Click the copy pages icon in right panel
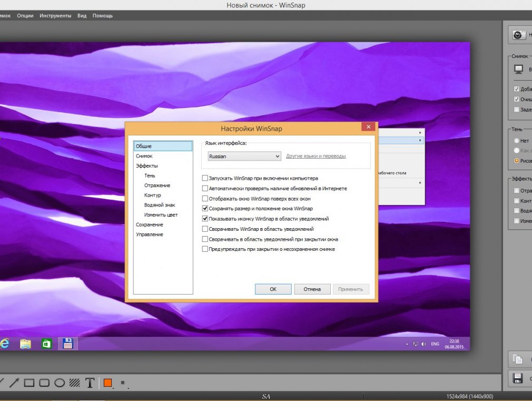 tap(517, 359)
